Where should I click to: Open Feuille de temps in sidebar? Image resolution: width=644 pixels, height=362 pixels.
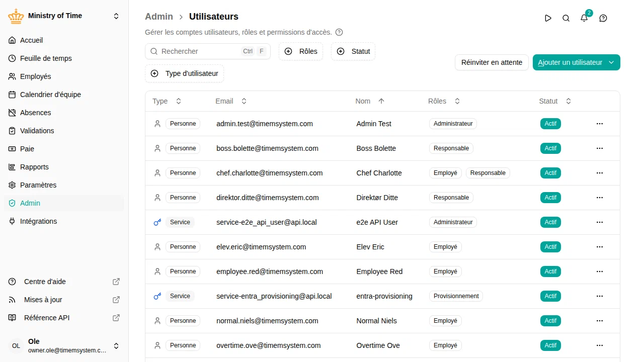[64, 58]
